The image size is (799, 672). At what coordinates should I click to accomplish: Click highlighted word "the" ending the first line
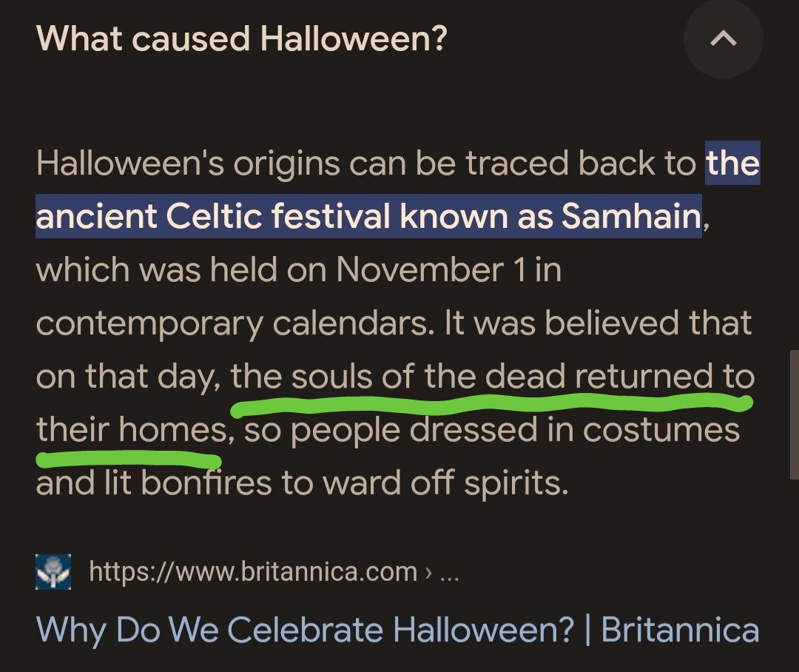coord(732,163)
